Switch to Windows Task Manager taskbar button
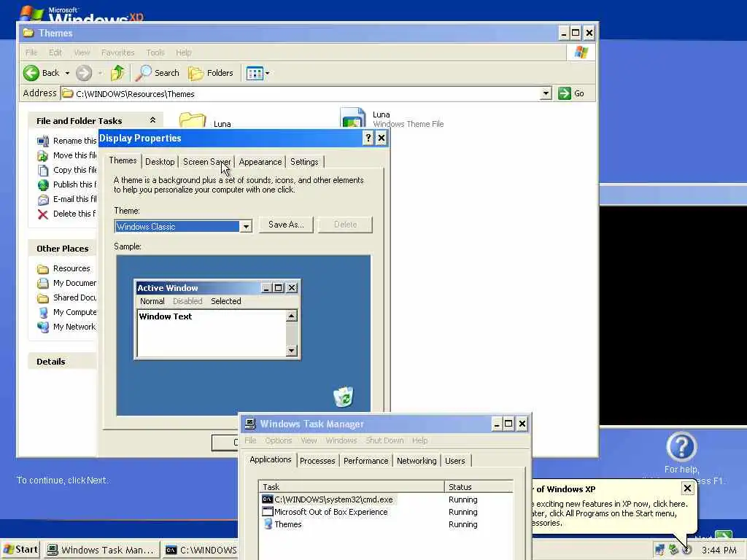The image size is (747, 560). click(x=101, y=550)
